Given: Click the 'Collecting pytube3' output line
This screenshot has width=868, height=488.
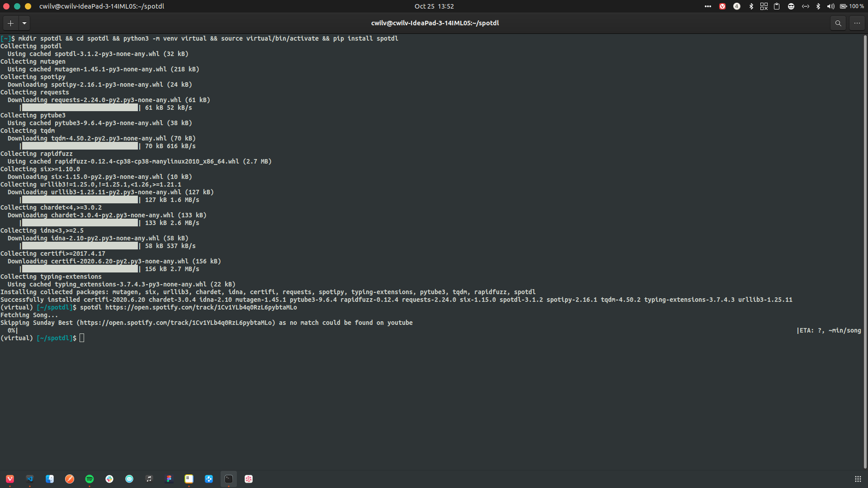Looking at the screenshot, I should coord(33,115).
